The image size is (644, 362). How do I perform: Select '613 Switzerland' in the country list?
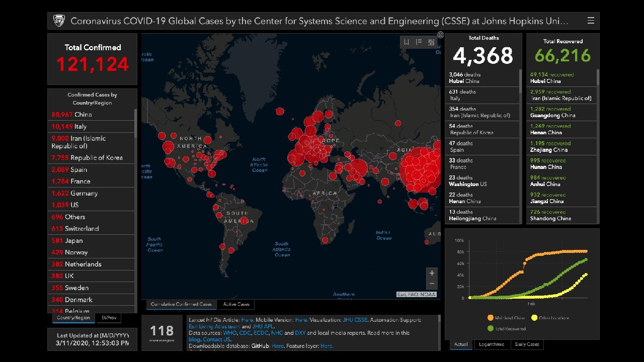[91, 228]
